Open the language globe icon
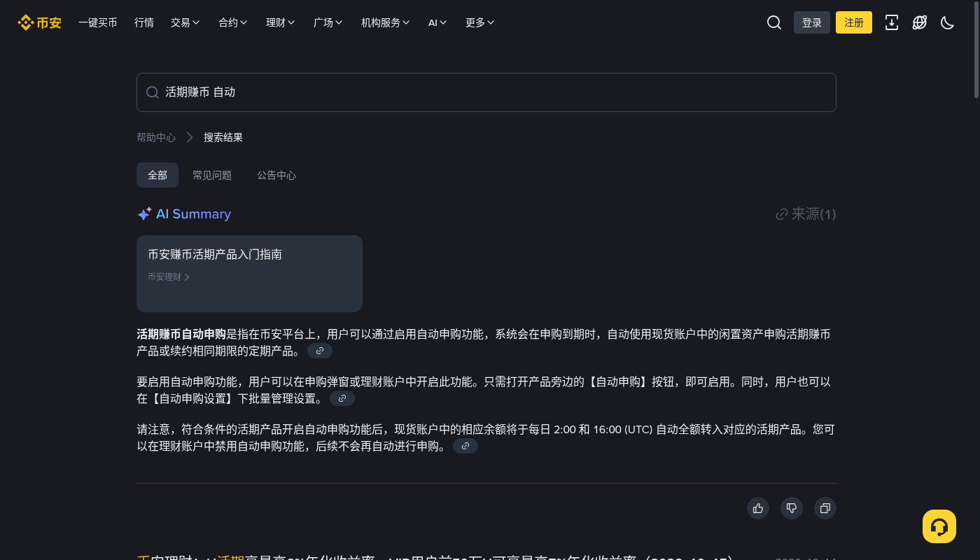The height and width of the screenshot is (560, 980). coord(920,22)
